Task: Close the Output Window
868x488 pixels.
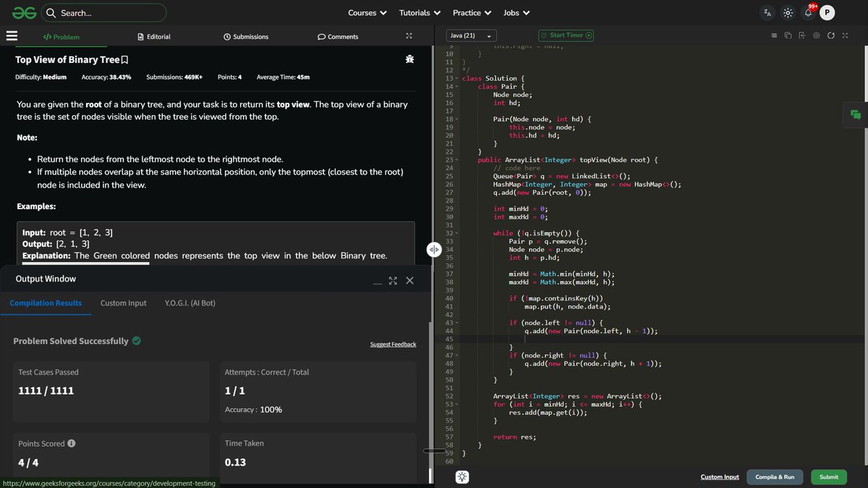Action: (409, 280)
